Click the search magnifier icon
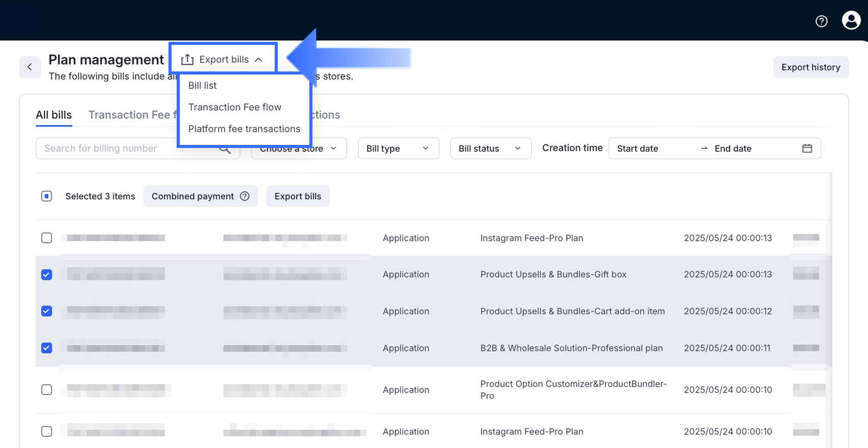 [x=225, y=150]
